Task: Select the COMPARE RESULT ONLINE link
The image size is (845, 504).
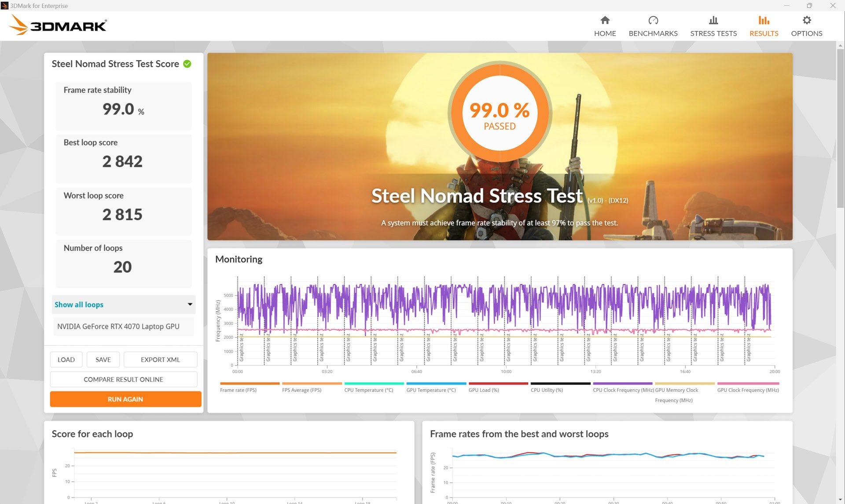Action: click(123, 379)
